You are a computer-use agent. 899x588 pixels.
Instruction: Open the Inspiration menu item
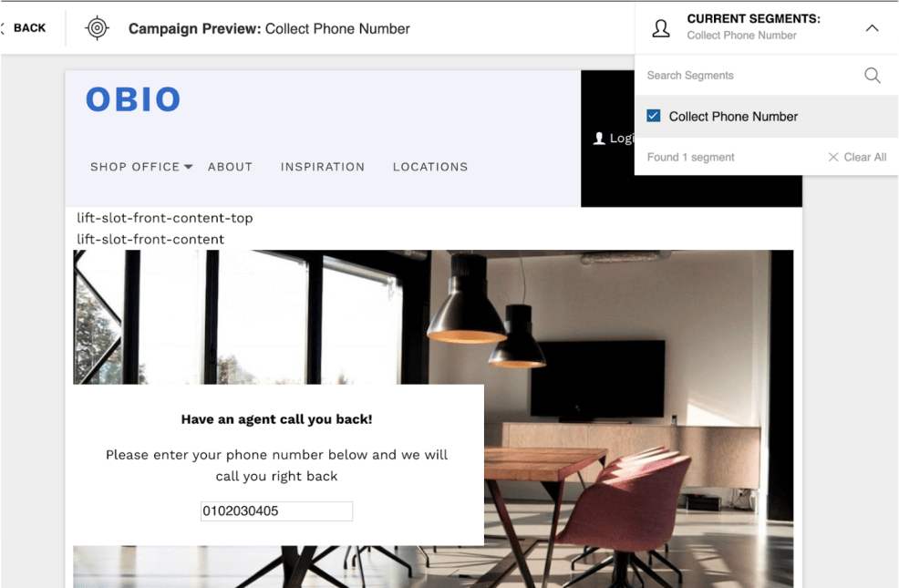[x=322, y=167]
